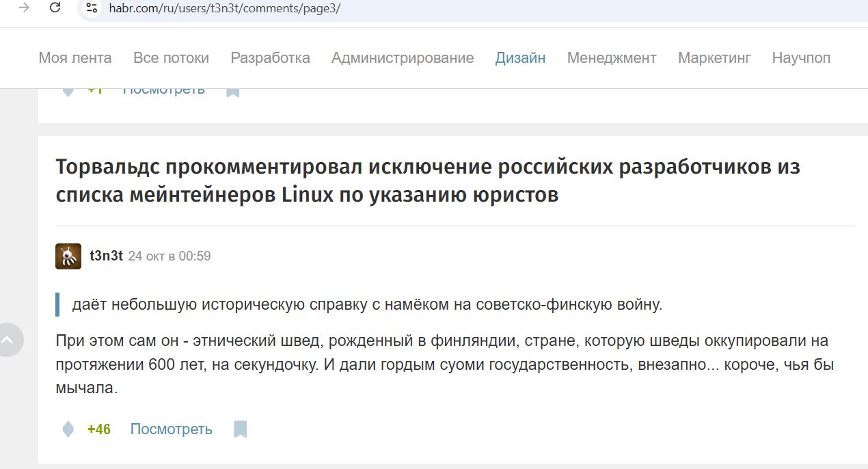
Task: Select the Дизайн stream
Action: [520, 58]
